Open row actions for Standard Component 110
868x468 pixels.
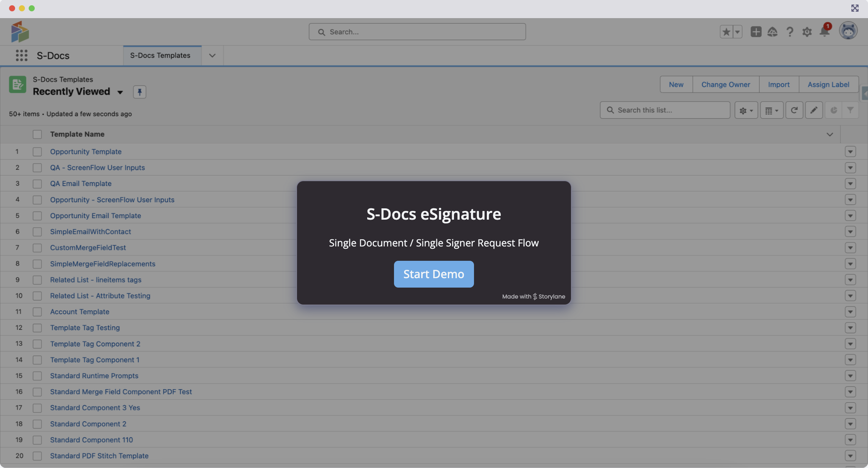[x=850, y=440]
